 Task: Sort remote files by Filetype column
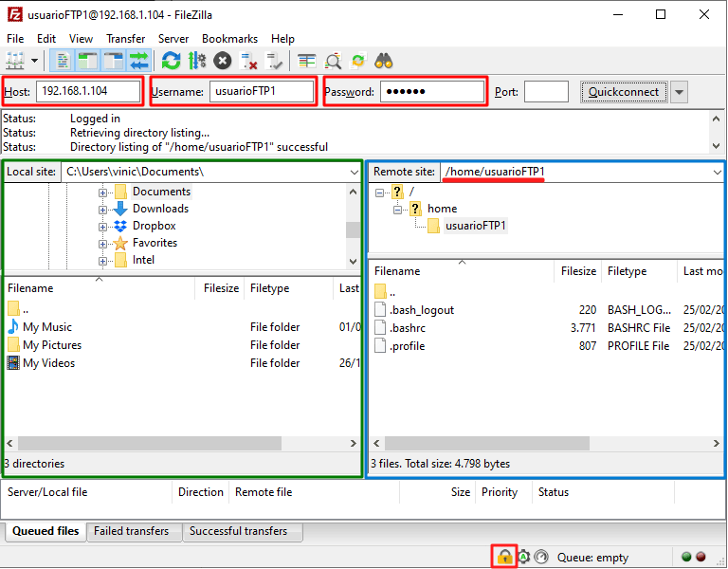[x=639, y=271]
